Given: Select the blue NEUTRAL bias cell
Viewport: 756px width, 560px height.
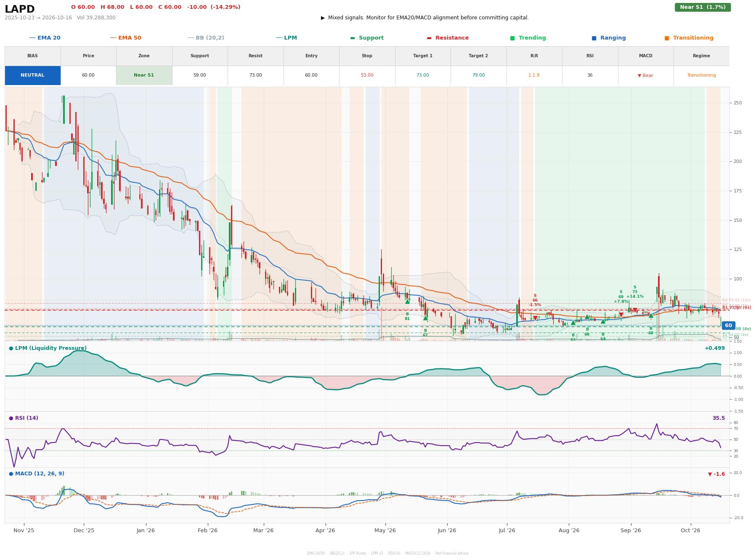Looking at the screenshot, I should tap(32, 75).
